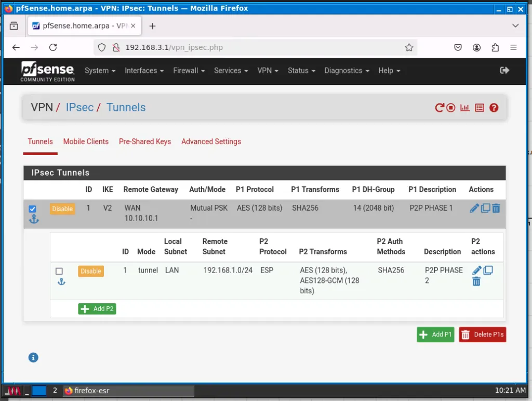532x401 pixels.
Task: Check the phase 2 entry checkbox
Action: click(59, 271)
